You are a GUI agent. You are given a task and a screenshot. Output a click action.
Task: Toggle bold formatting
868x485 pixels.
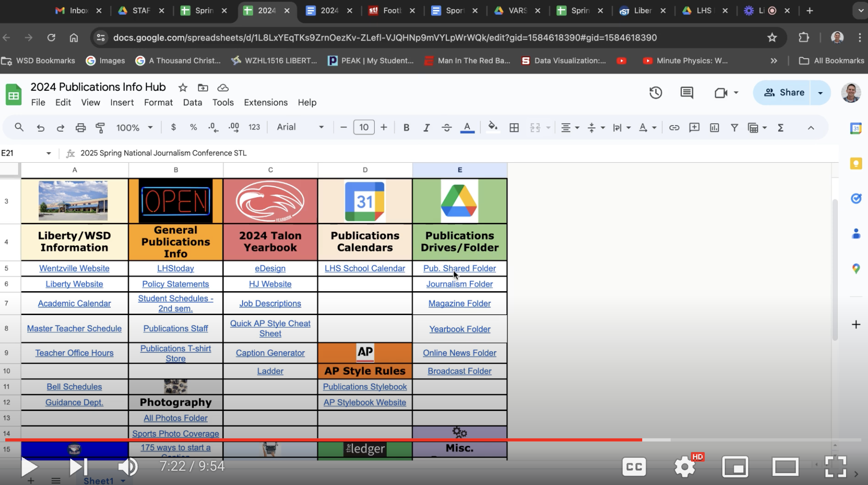tap(406, 127)
